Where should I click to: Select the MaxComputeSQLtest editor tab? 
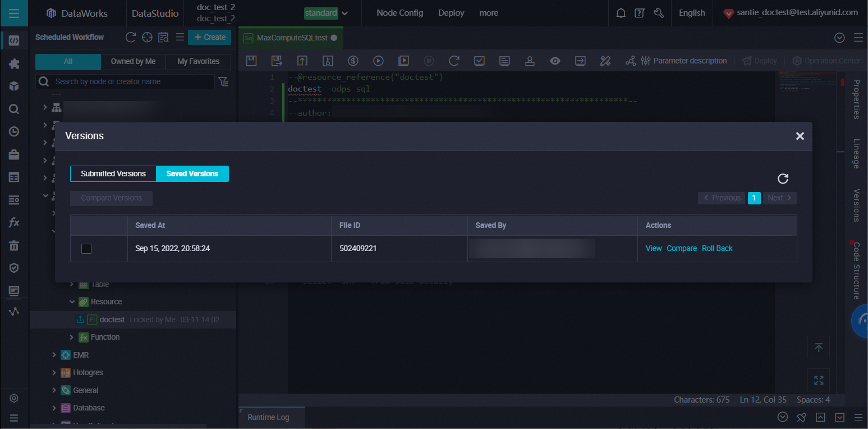tap(292, 38)
